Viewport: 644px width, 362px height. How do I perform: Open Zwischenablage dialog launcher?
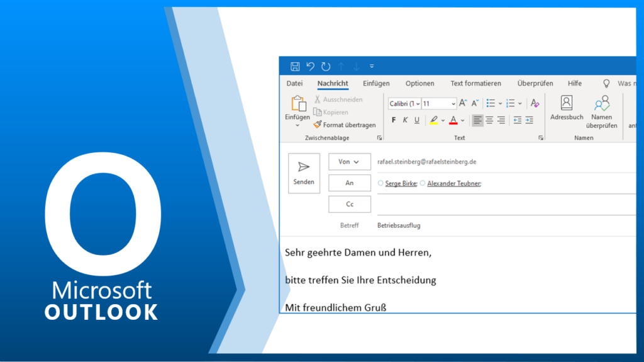(379, 139)
